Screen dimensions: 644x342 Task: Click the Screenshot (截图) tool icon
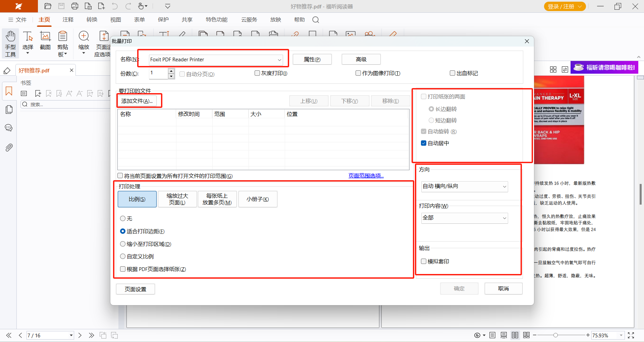[x=45, y=37]
